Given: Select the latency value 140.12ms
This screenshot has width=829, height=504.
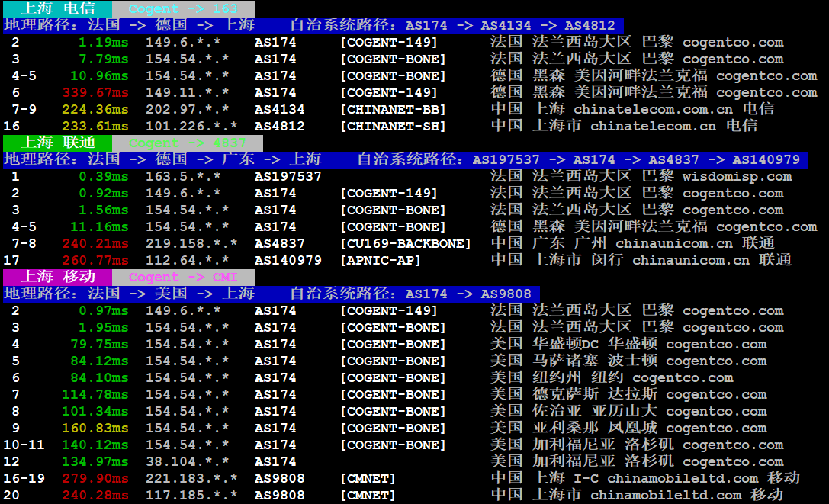Looking at the screenshot, I should [x=95, y=445].
